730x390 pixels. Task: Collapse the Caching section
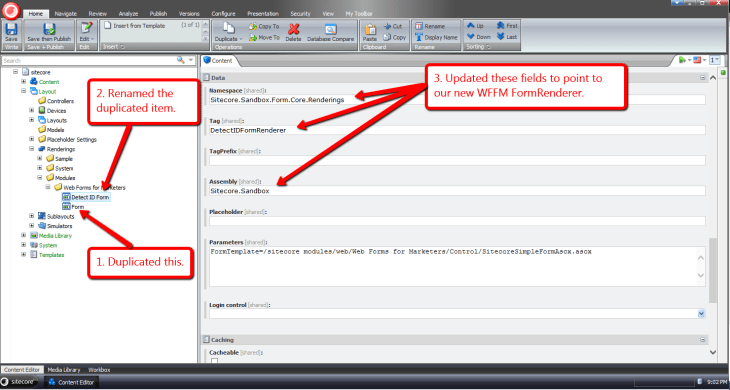(x=703, y=340)
